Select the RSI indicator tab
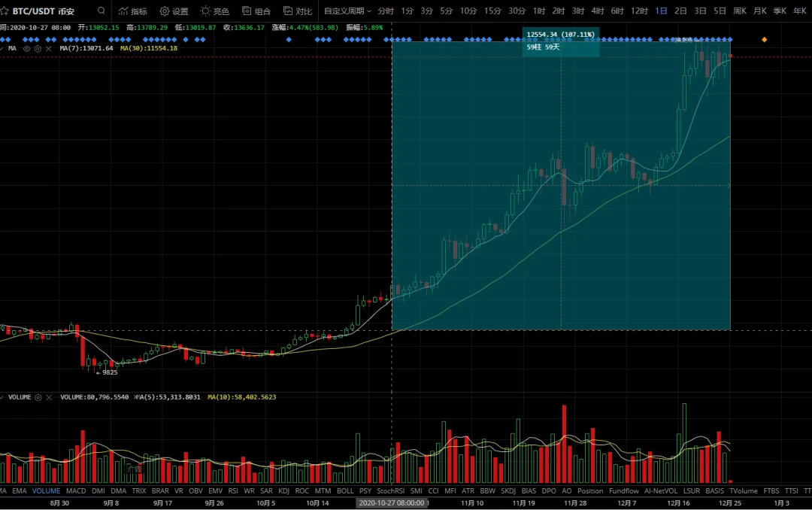The width and height of the screenshot is (812, 510). (233, 491)
